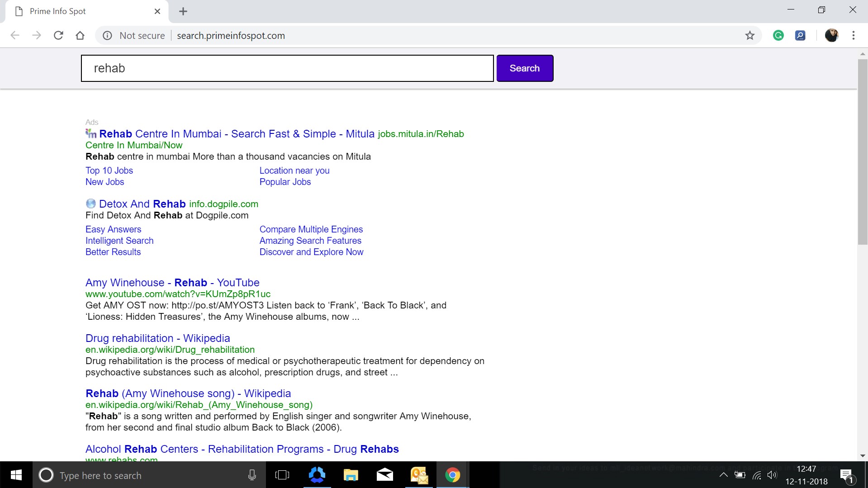Click the Not secure site info icon
868x488 pixels.
[x=107, y=35]
